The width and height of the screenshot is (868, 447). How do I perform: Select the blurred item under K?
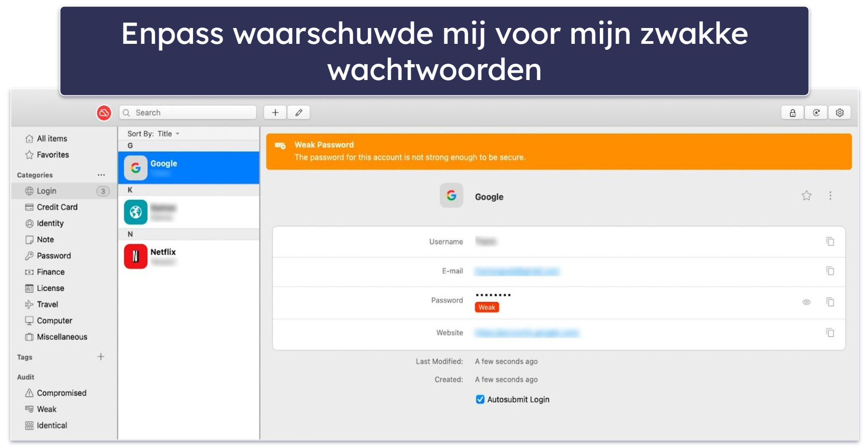pyautogui.click(x=189, y=212)
